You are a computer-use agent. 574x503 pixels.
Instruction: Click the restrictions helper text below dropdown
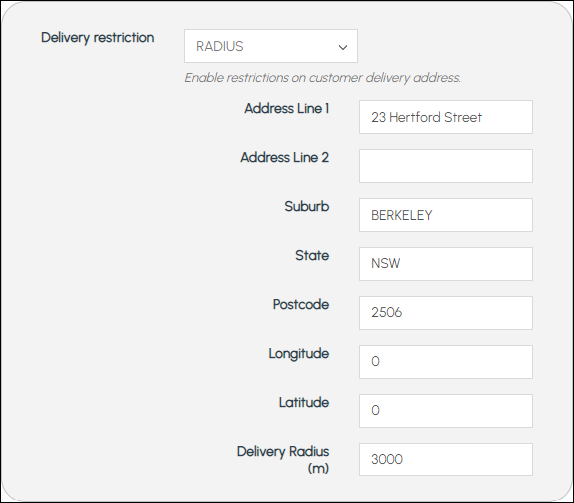point(323,78)
